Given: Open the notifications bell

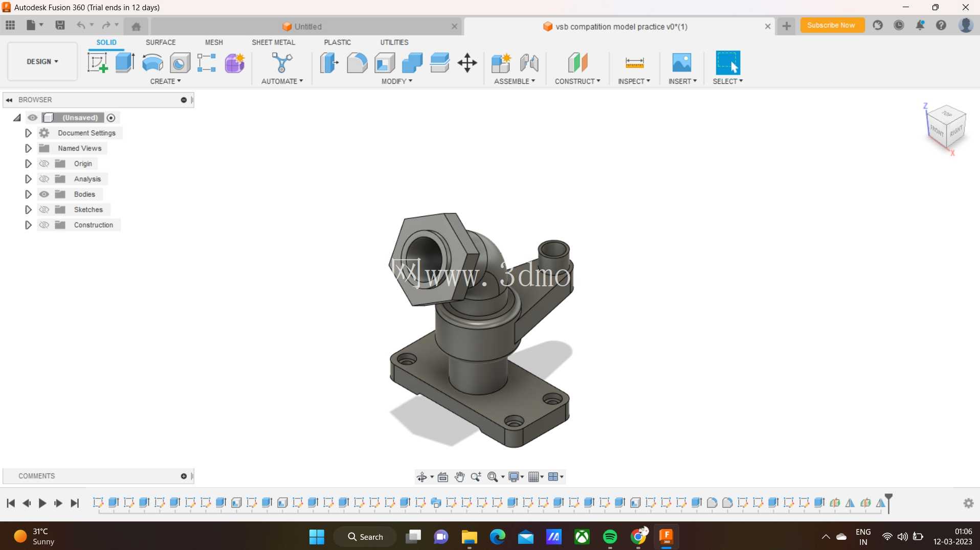Looking at the screenshot, I should pyautogui.click(x=920, y=25).
